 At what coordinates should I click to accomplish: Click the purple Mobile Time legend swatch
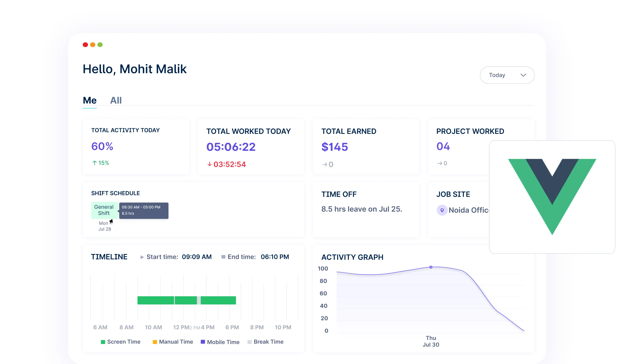(203, 342)
